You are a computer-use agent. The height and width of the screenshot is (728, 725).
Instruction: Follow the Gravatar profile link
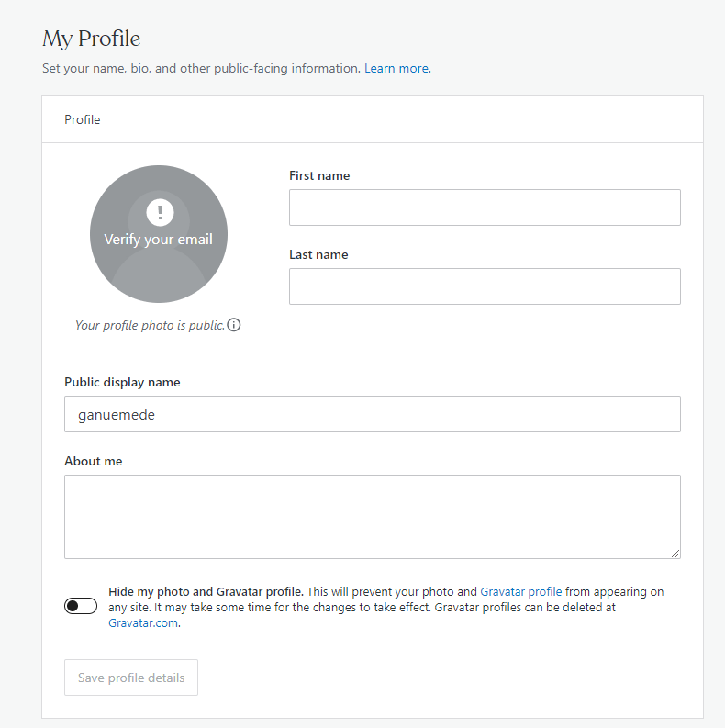pyautogui.click(x=520, y=592)
